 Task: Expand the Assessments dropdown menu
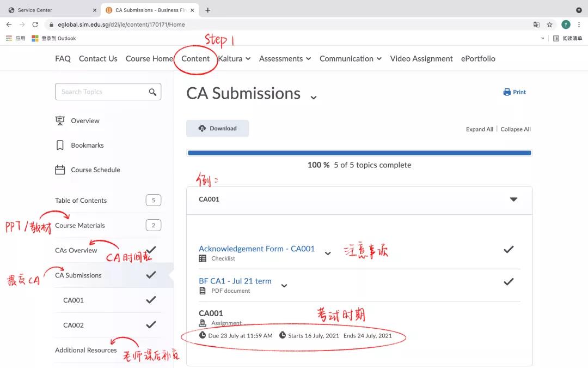[285, 59]
